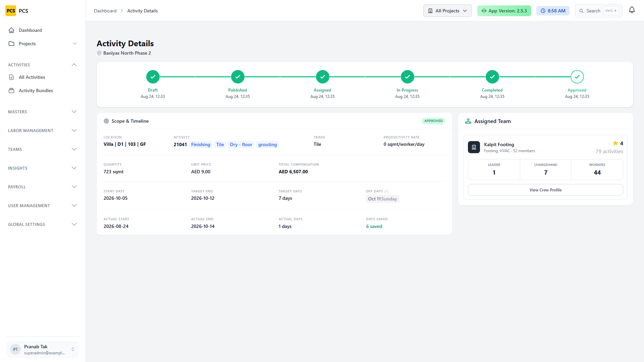644x362 pixels.
Task: Click the star rating icon
Action: pos(615,143)
